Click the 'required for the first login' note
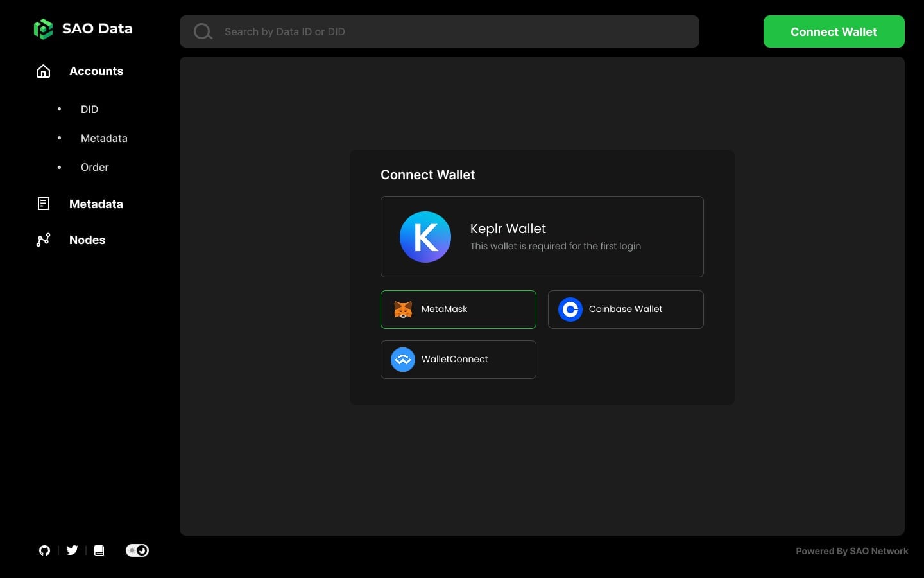924x578 pixels. click(x=556, y=246)
